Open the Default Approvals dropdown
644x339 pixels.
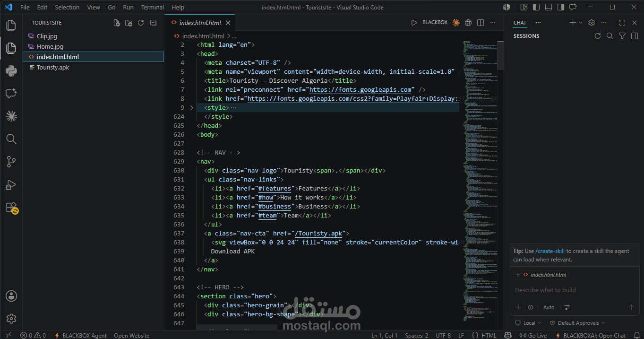578,323
